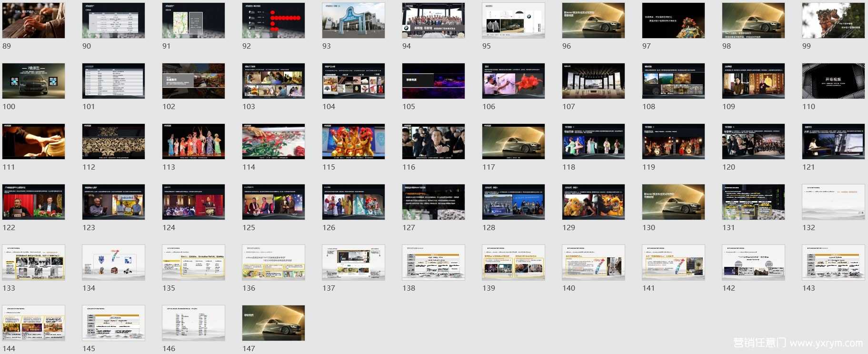Pick slide 146 with text list columns
This screenshot has width=868, height=354.
[x=193, y=323]
